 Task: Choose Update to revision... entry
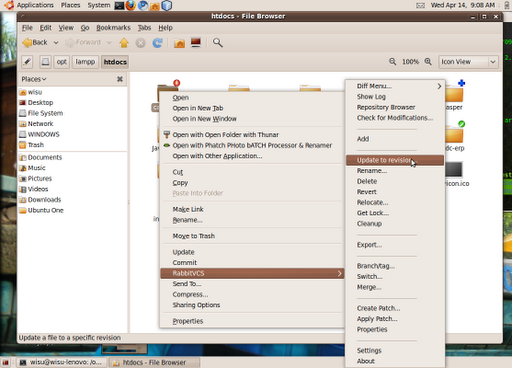395,160
